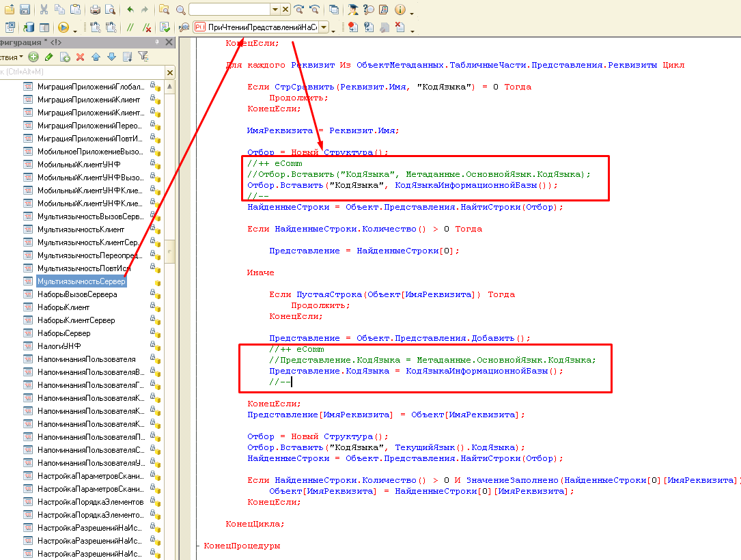Clear the configuration tree search field

coord(170,72)
